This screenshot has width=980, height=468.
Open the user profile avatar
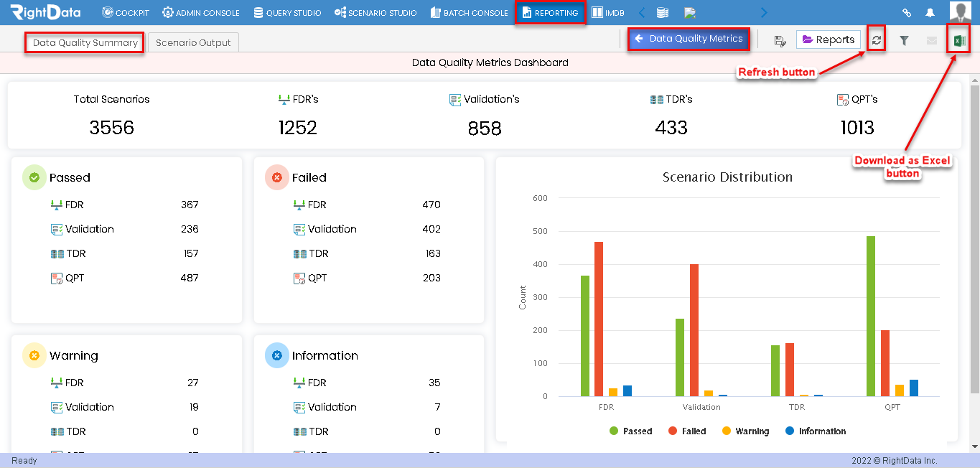tap(960, 12)
